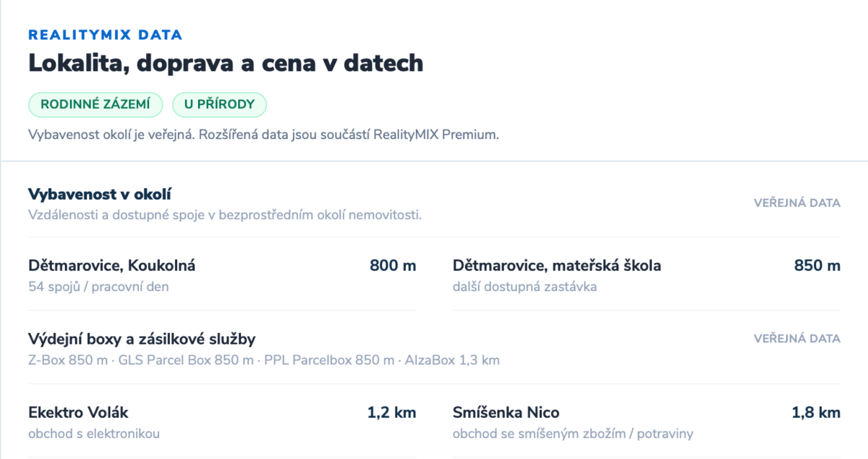Open the REALITYMIX DATA label
This screenshot has height=459, width=868.
point(105,35)
